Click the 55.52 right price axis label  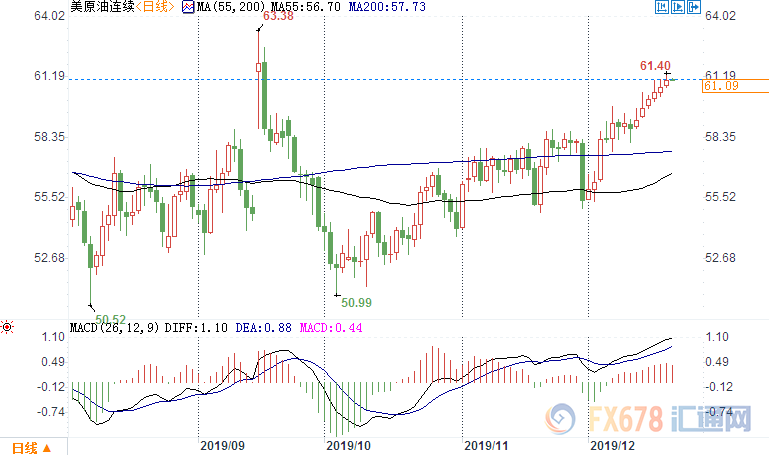click(720, 197)
